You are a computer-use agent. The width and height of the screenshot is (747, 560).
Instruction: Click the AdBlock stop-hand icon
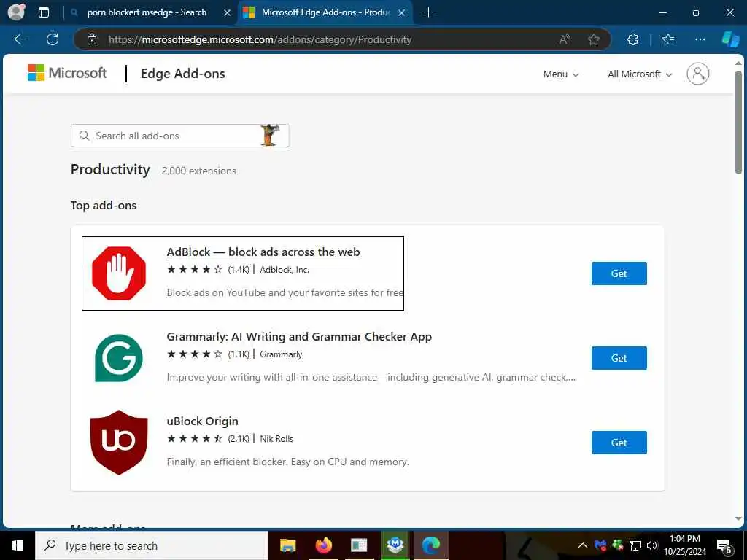pyautogui.click(x=119, y=273)
